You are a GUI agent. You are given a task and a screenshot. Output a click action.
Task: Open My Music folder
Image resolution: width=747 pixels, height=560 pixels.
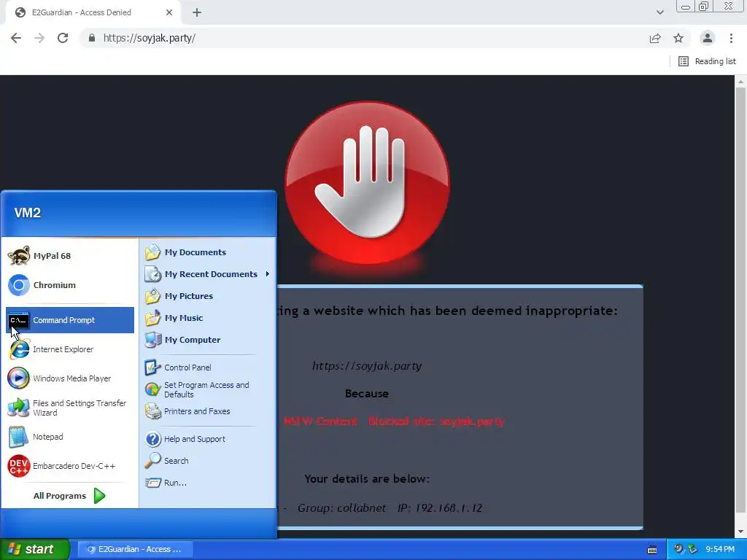[208, 318]
